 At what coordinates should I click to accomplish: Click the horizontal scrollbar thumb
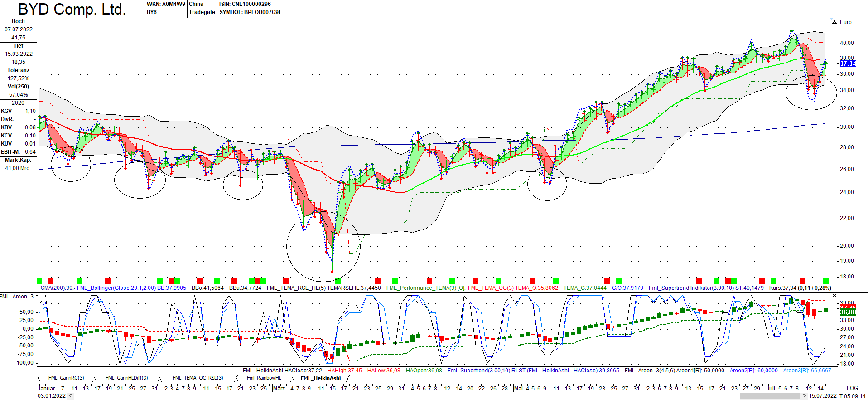point(770,396)
